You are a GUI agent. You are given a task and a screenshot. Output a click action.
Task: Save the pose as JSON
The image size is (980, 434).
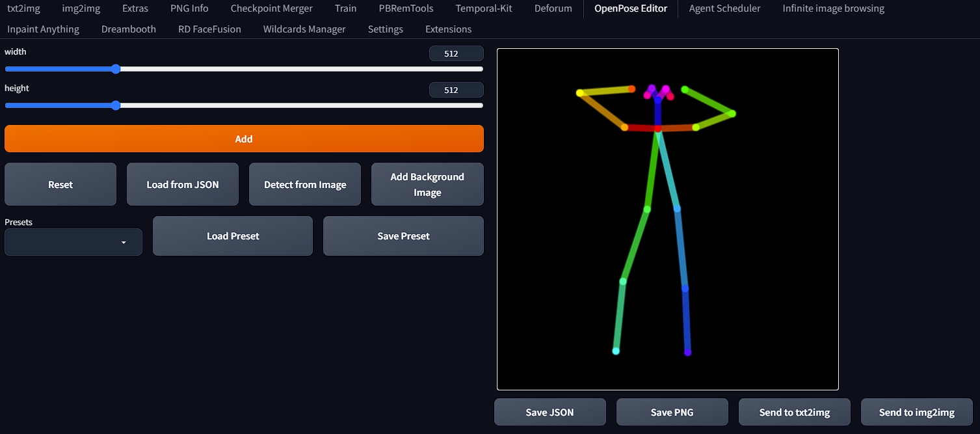[x=550, y=412]
